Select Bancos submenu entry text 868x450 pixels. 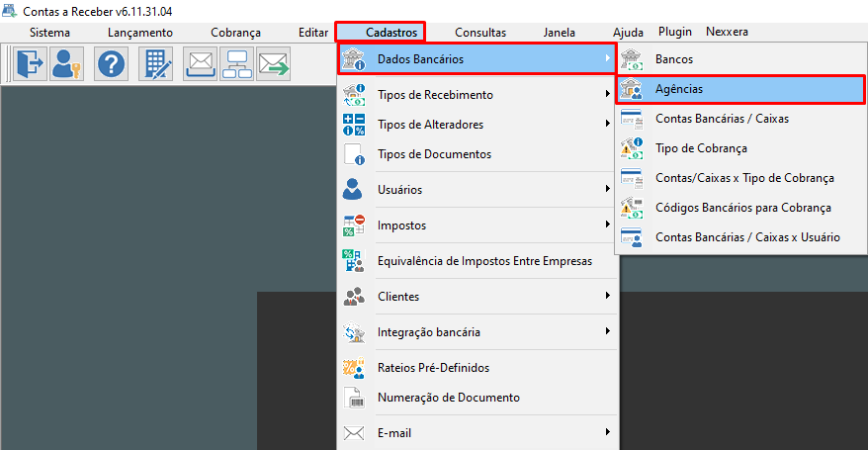click(x=674, y=59)
